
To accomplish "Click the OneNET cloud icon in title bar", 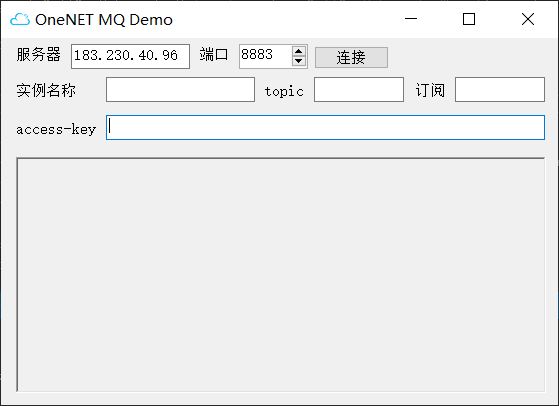I will click(x=20, y=19).
